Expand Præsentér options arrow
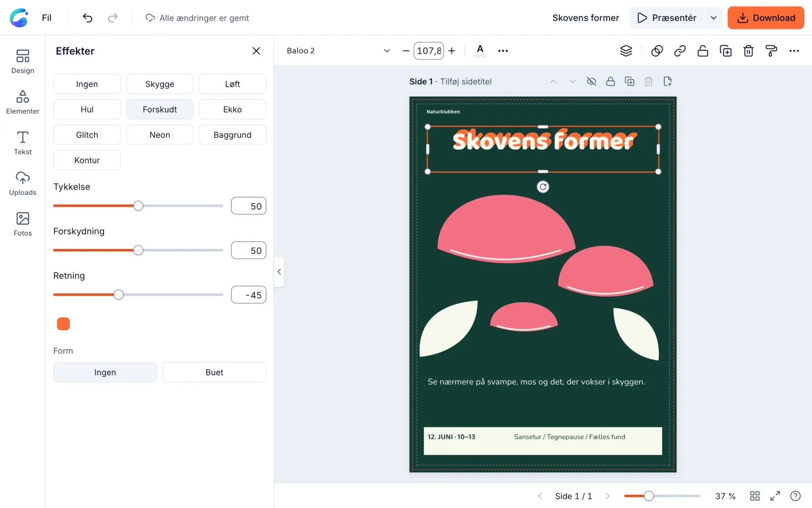This screenshot has height=508, width=812. coord(714,18)
